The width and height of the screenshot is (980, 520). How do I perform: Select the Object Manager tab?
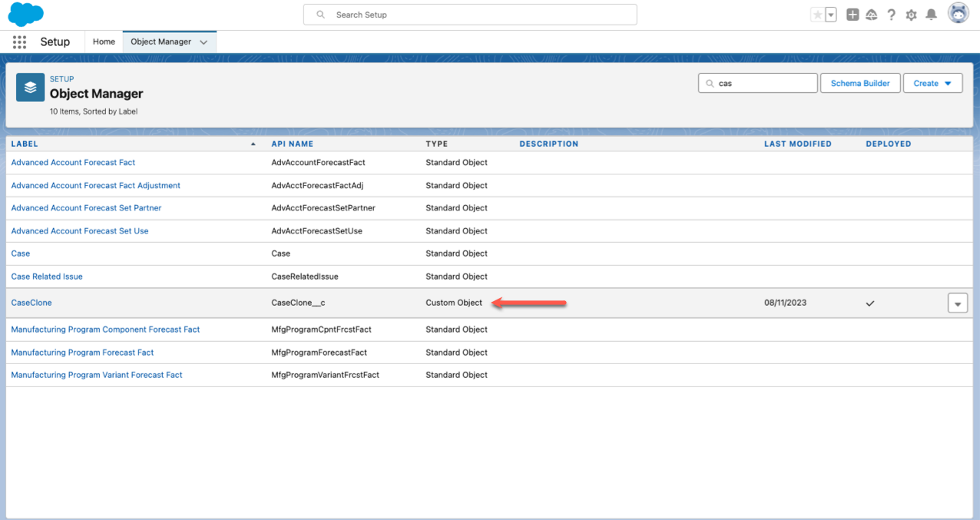[x=161, y=42]
